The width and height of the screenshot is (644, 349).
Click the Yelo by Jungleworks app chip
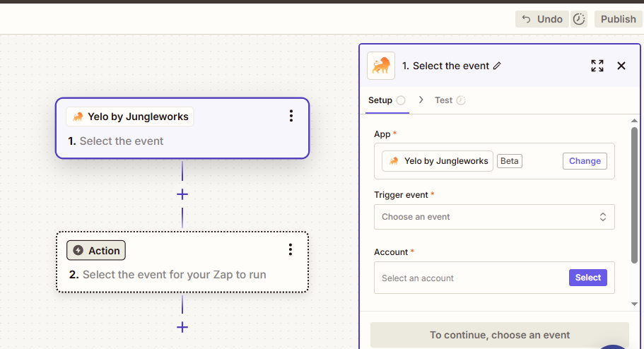(x=438, y=161)
